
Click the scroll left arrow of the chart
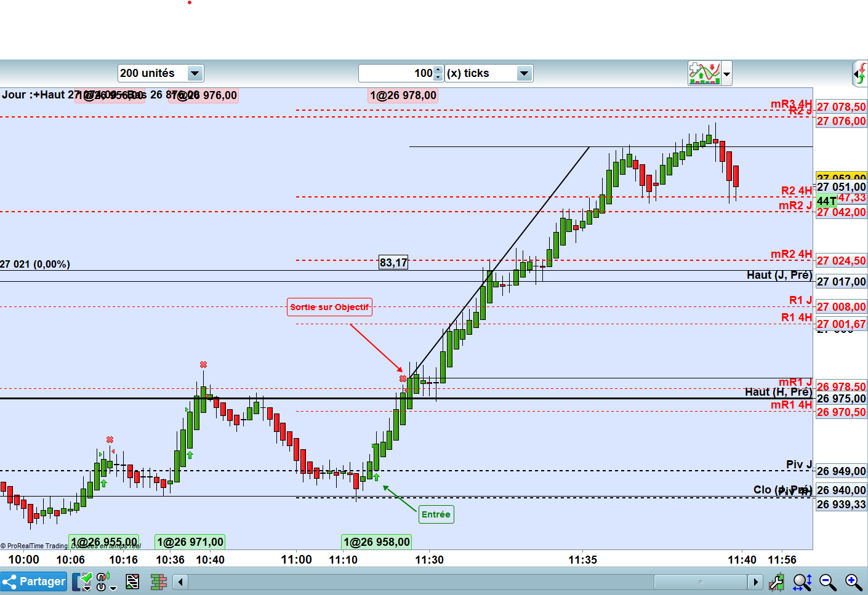tap(180, 581)
